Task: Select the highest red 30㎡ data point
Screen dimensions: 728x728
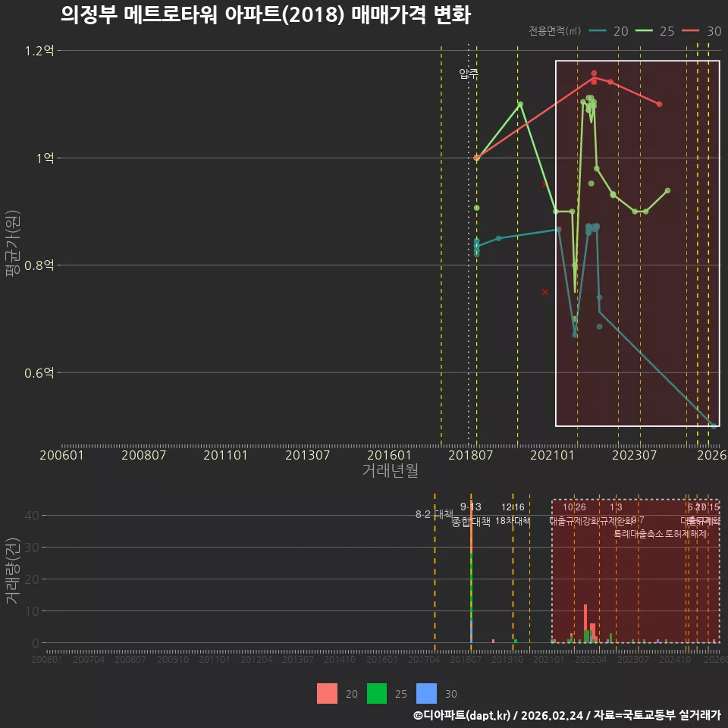Action: point(594,74)
